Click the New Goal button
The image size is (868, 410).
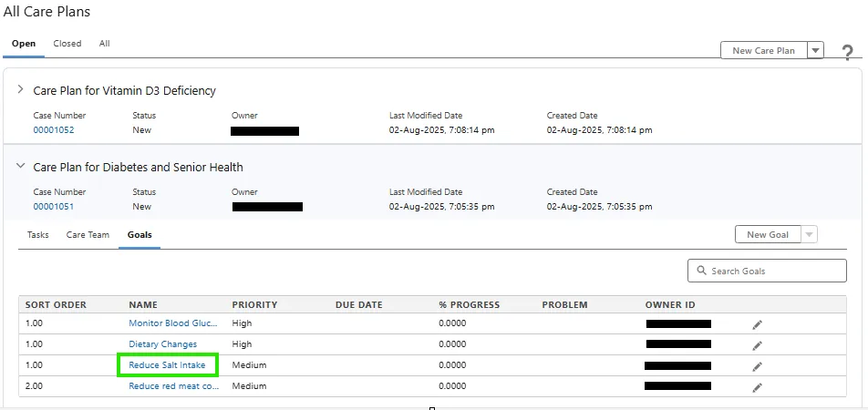coord(768,235)
